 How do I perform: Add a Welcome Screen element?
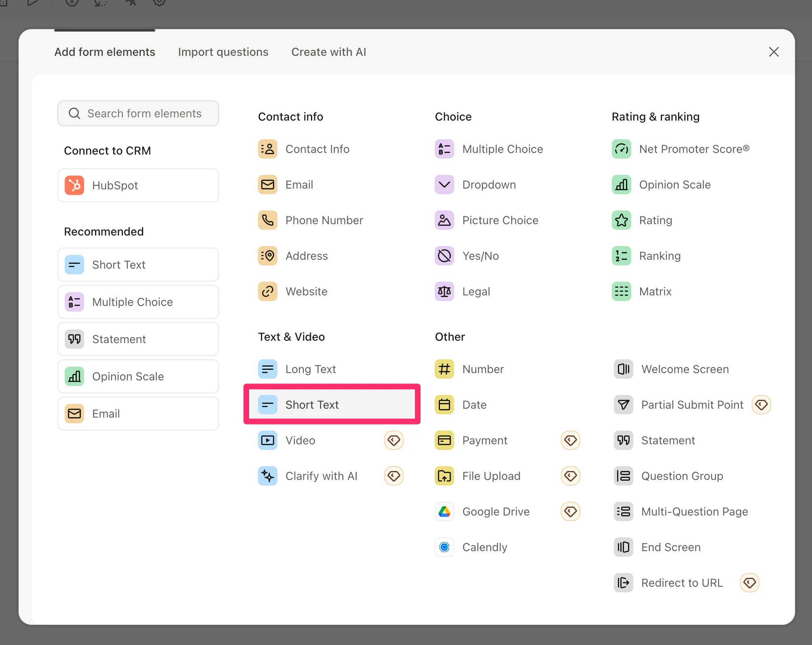685,369
